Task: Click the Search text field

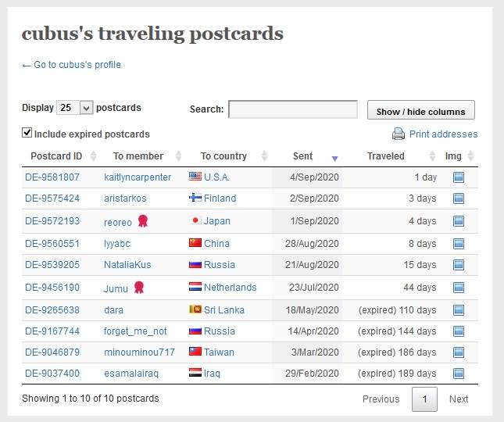Action: (292, 109)
